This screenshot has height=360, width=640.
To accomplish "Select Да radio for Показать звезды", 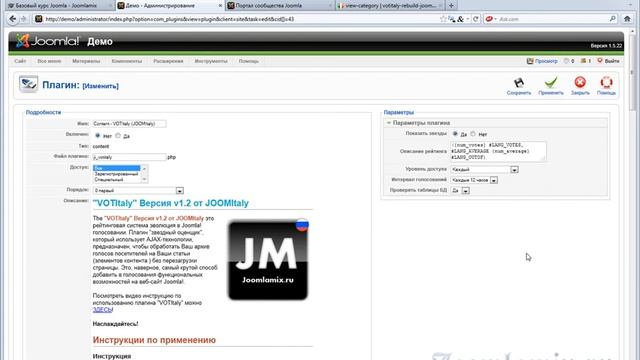I will (x=455, y=134).
